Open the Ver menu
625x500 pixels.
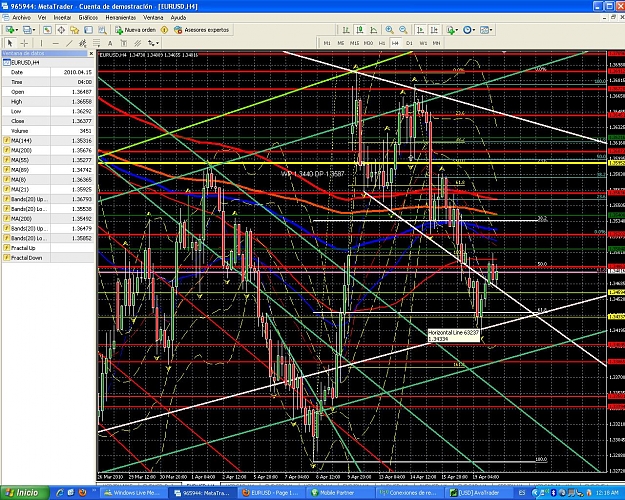(42, 18)
